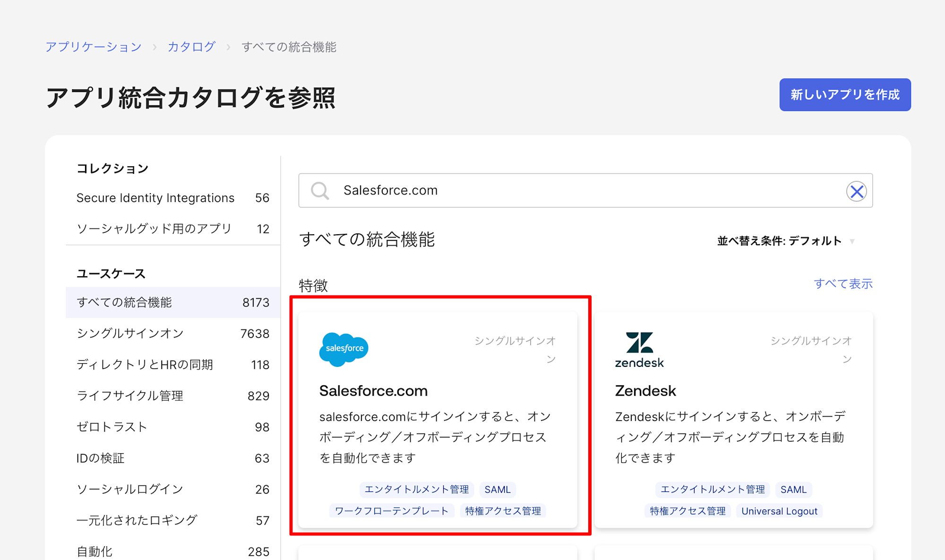Select Secure Identity Integrations collection
This screenshot has height=560, width=945.
pos(155,198)
